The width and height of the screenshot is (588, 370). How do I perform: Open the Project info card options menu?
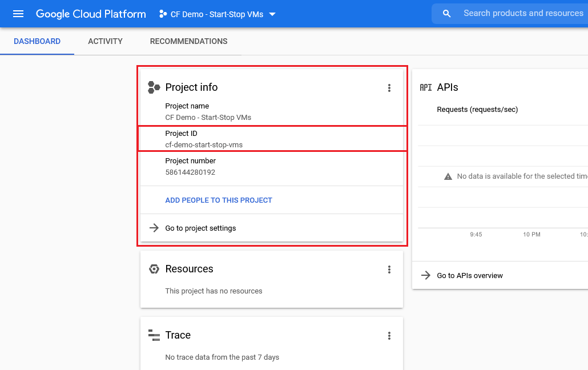389,88
